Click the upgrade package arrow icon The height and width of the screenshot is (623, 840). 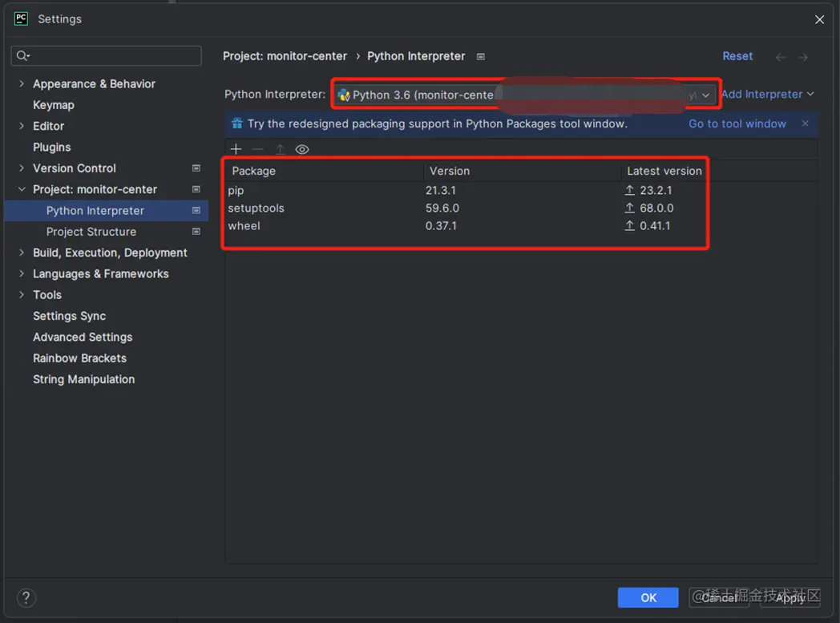point(281,149)
